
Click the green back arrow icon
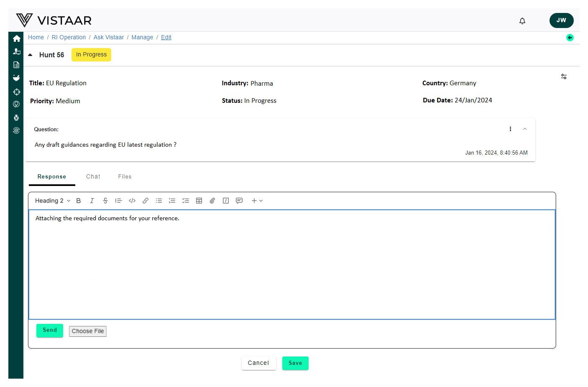(570, 38)
